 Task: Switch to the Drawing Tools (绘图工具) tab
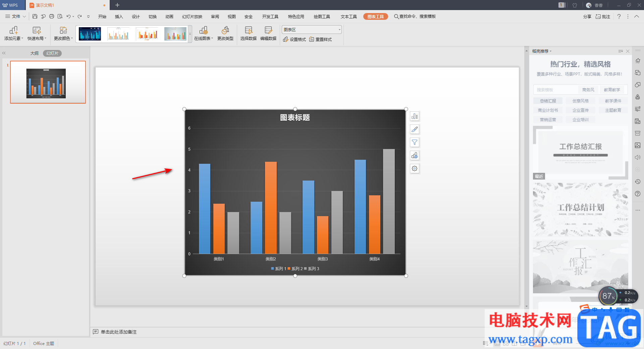click(x=322, y=16)
